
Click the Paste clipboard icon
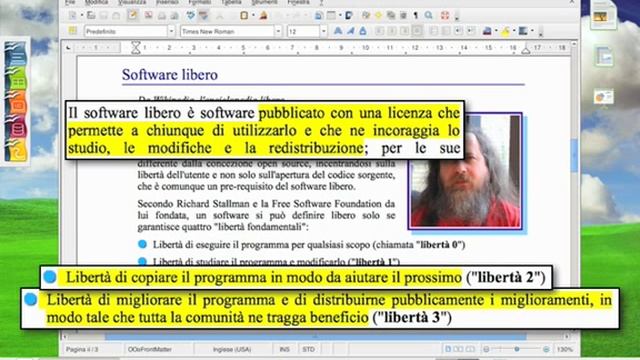coord(244,16)
